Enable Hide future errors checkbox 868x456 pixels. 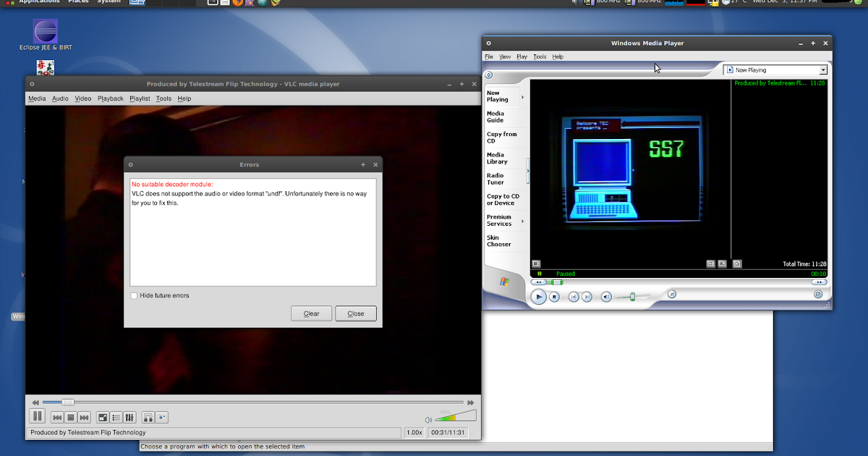(134, 295)
